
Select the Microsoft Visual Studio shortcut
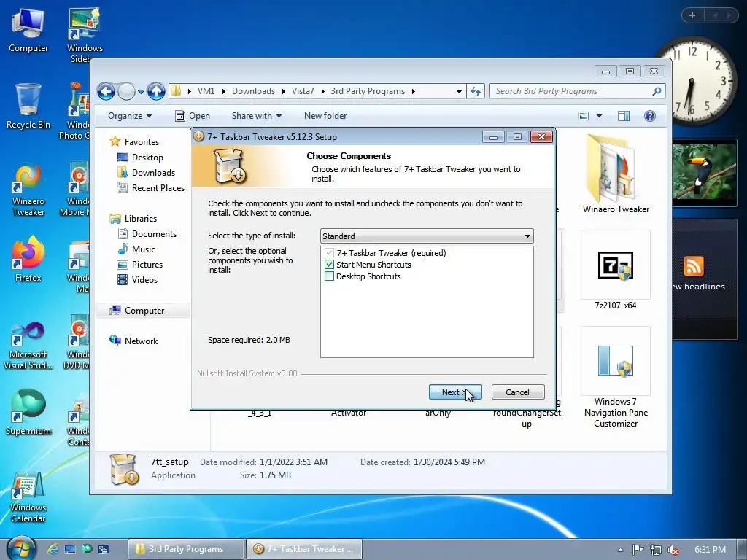click(x=28, y=345)
